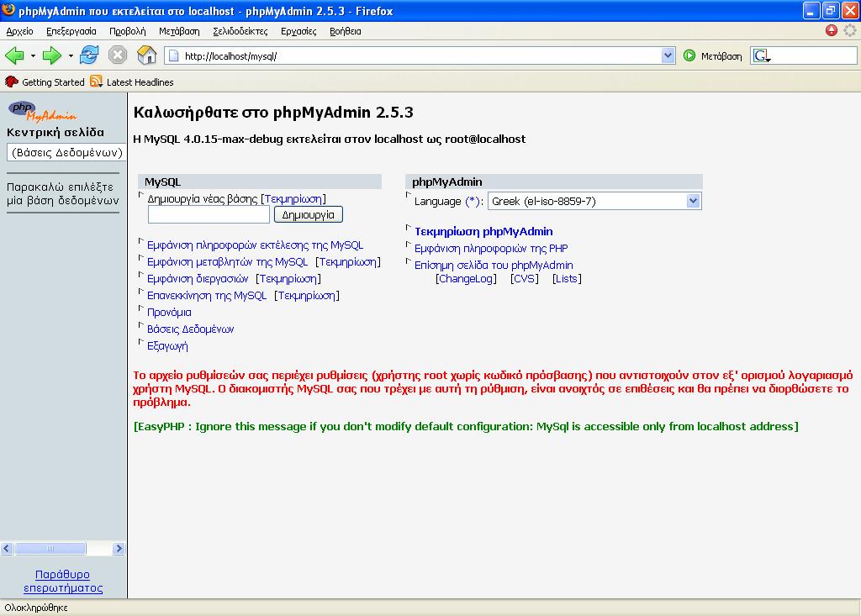This screenshot has width=861, height=616.
Task: Open the Language selection dropdown
Action: pos(594,202)
